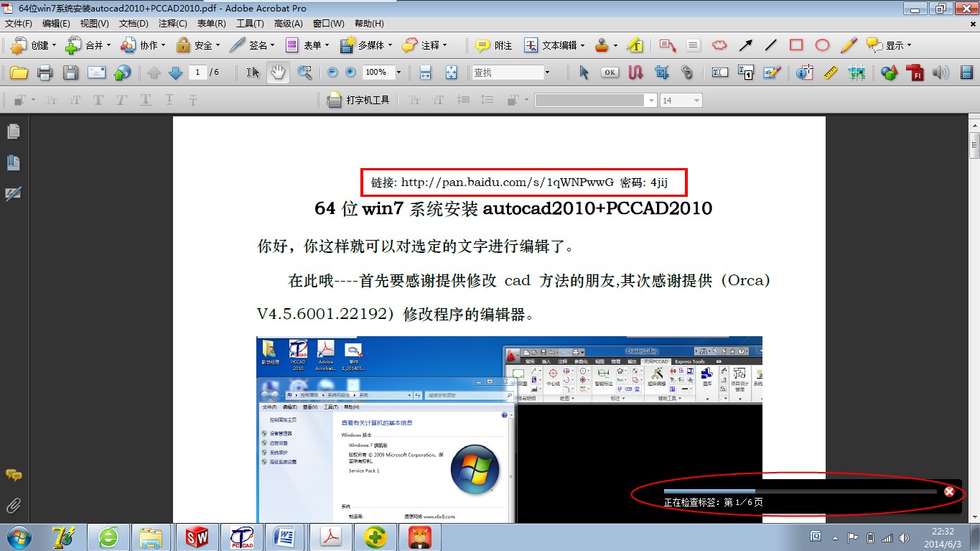Select the Sound speaker tool
Viewport: 980px width, 551px height.
(x=940, y=73)
